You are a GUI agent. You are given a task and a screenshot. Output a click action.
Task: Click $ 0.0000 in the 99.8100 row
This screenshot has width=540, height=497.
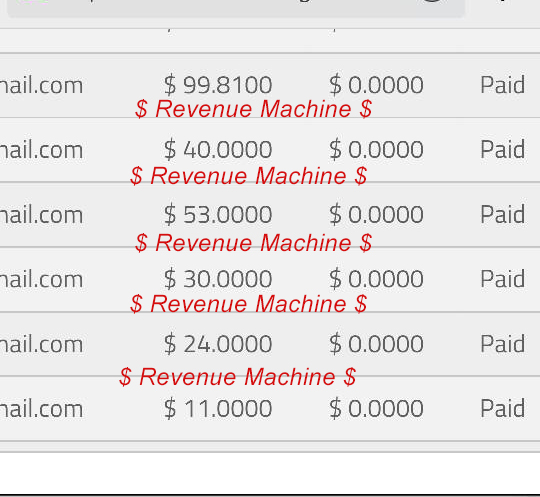(376, 85)
